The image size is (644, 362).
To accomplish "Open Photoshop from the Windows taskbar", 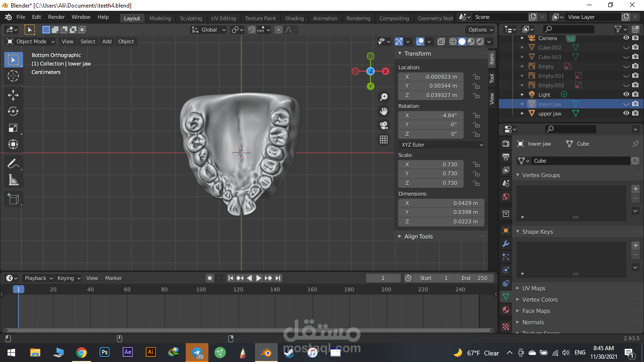I will (x=104, y=352).
